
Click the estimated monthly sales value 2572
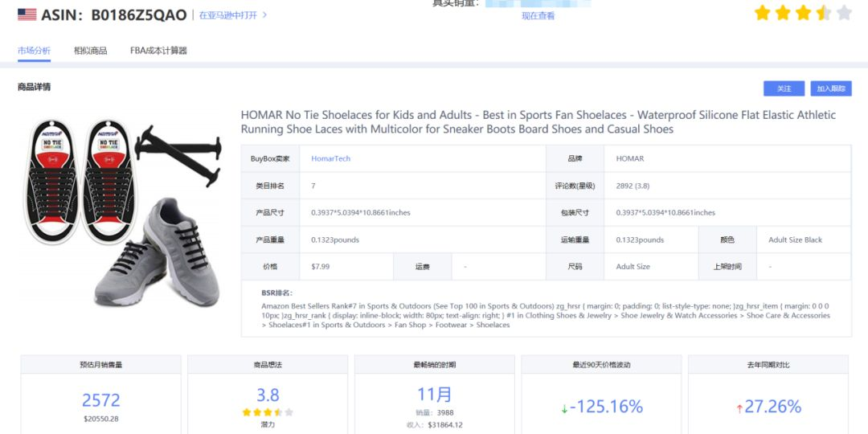100,399
